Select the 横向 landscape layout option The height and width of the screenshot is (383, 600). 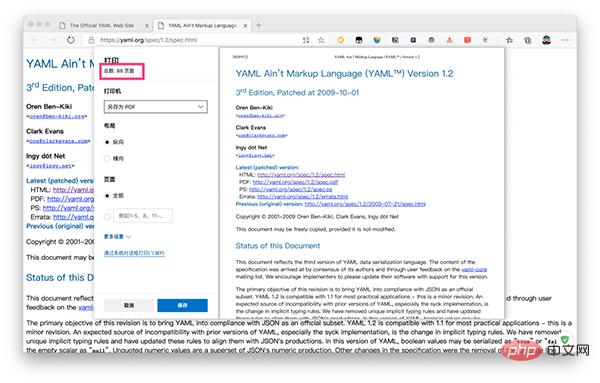coord(107,158)
